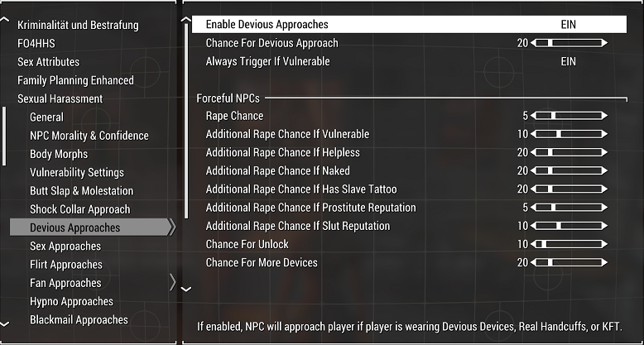Click the mod list scroll-down arrow
This screenshot has width=644, height=345.
point(4,324)
